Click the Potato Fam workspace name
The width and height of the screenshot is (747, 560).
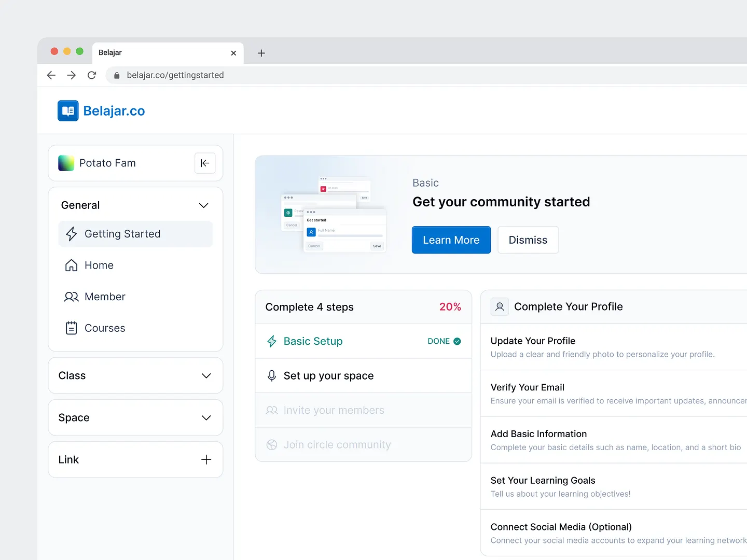click(x=107, y=163)
